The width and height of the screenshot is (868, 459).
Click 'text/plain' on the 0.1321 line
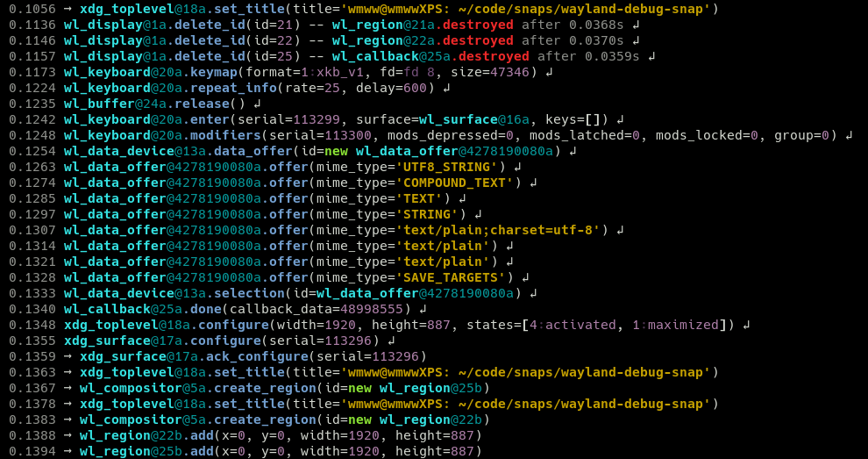443,262
